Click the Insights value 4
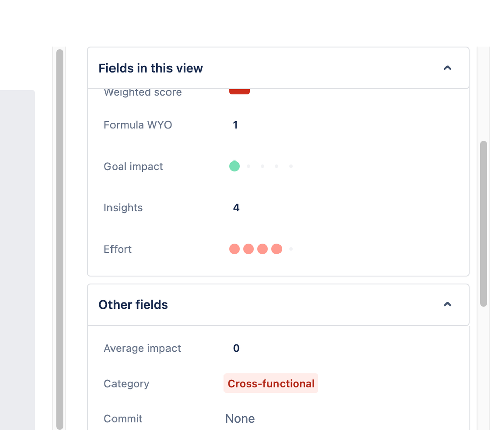504x430 pixels. click(236, 208)
